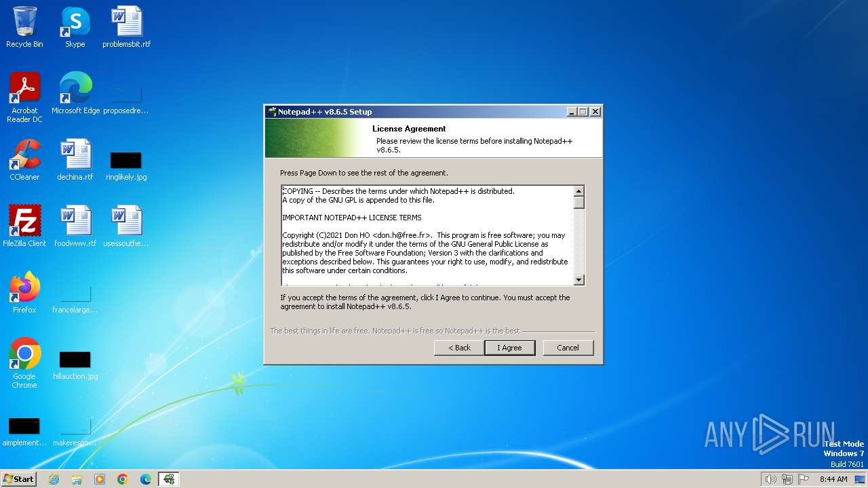Click scroll-down arrow of license text
This screenshot has height=488, width=868.
pyautogui.click(x=578, y=280)
